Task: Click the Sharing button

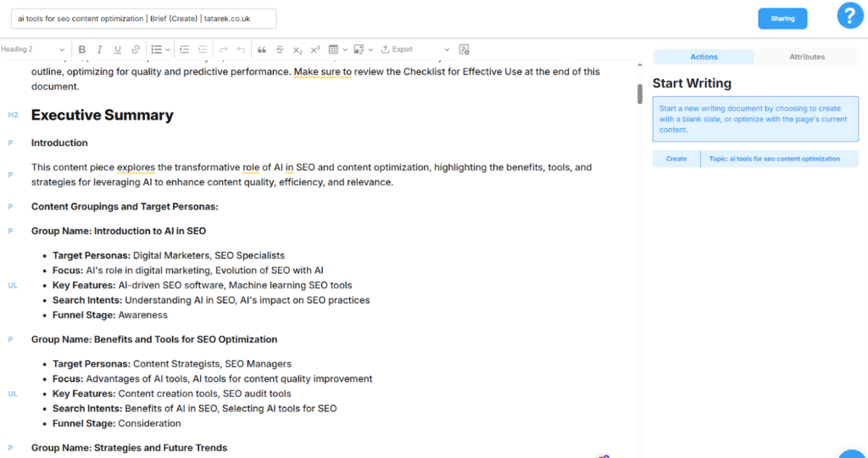Action: [x=782, y=19]
